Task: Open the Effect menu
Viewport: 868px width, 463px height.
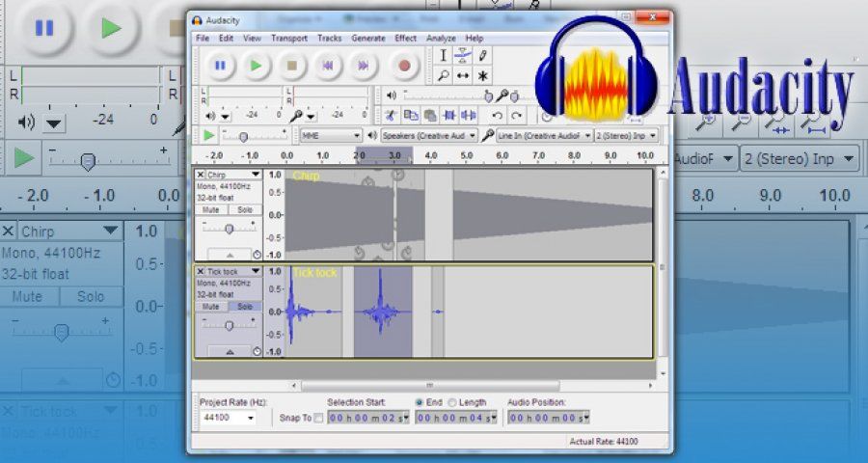Action: coord(405,38)
